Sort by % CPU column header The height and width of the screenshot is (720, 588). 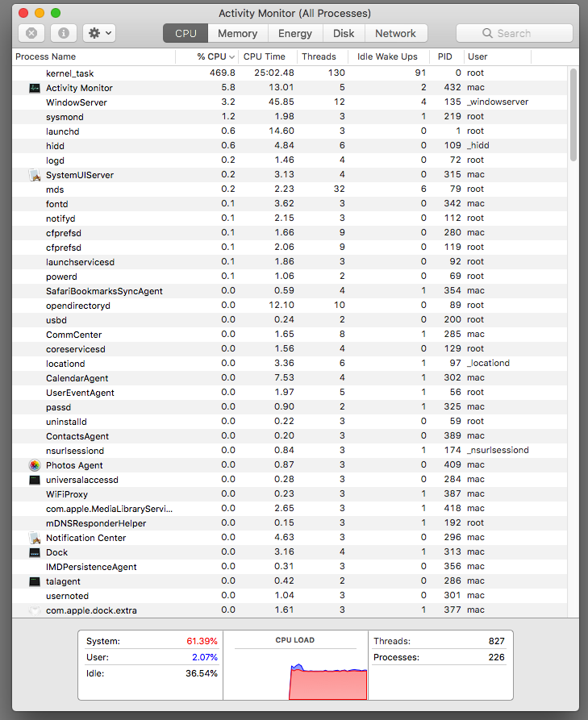207,56
